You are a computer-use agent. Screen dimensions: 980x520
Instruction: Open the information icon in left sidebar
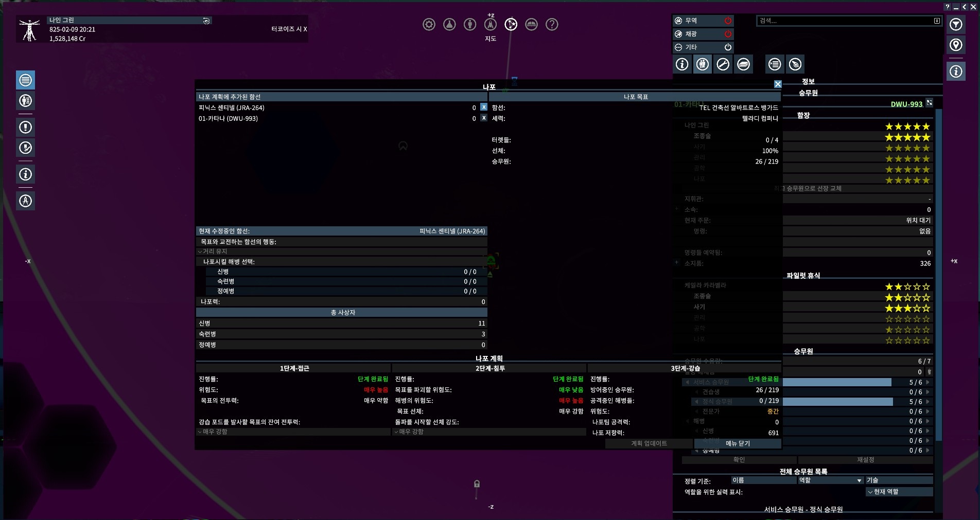click(25, 174)
